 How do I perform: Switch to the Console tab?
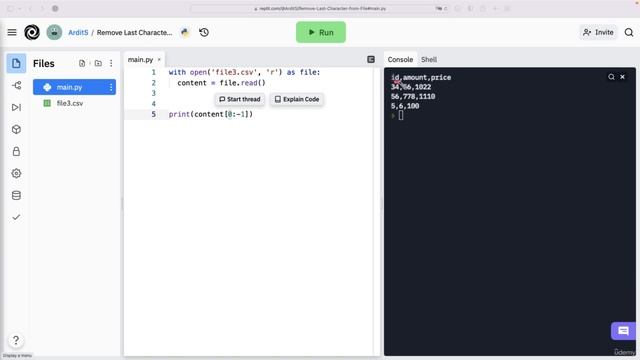400,60
